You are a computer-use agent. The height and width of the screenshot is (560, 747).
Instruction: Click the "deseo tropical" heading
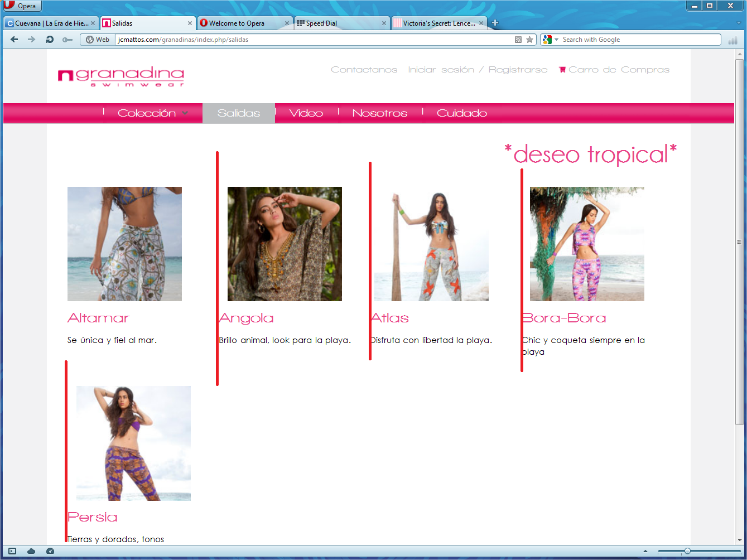tap(591, 154)
